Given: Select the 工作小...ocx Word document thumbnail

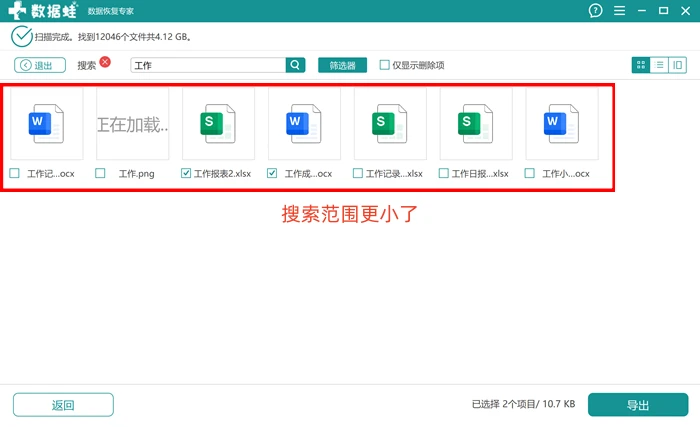Looking at the screenshot, I should point(562,124).
